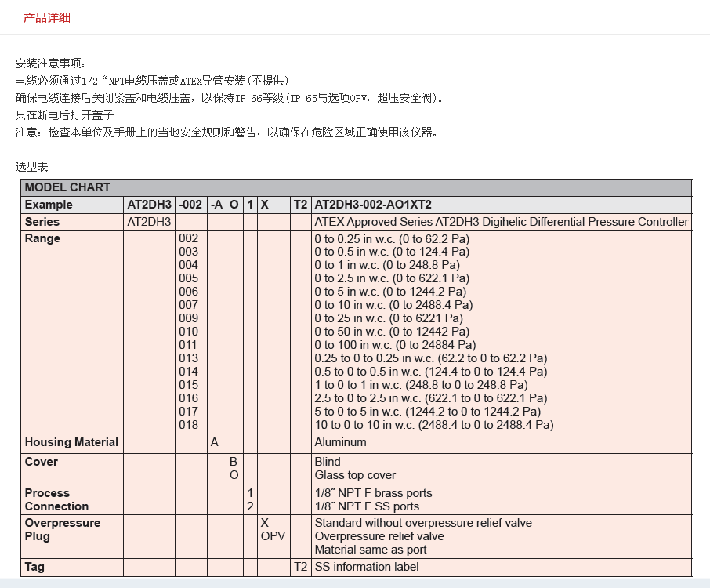
Task: Click description 10 to 0 to 10 in w.c.
Action: point(434,425)
